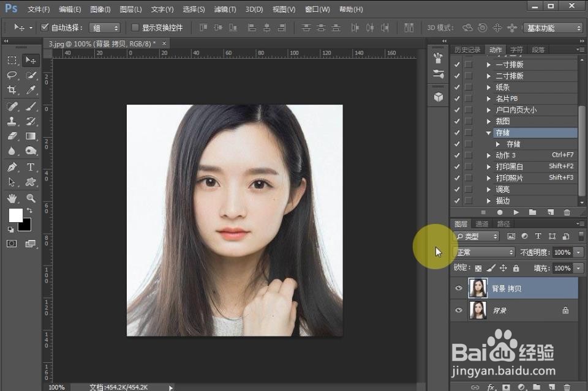Toggle checkmark for 一寸排版 action

pyautogui.click(x=457, y=64)
